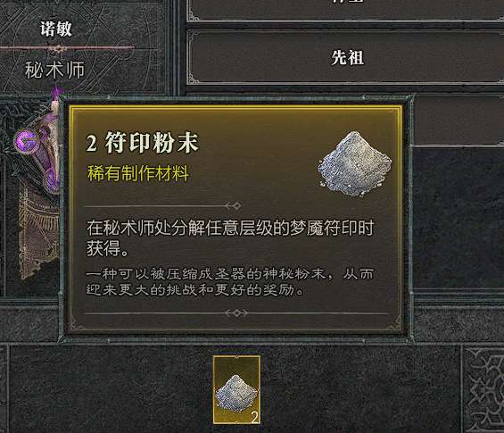This screenshot has height=433, width=504.
Task: Select the partially visible tab above 先祖
Action: pos(345,10)
